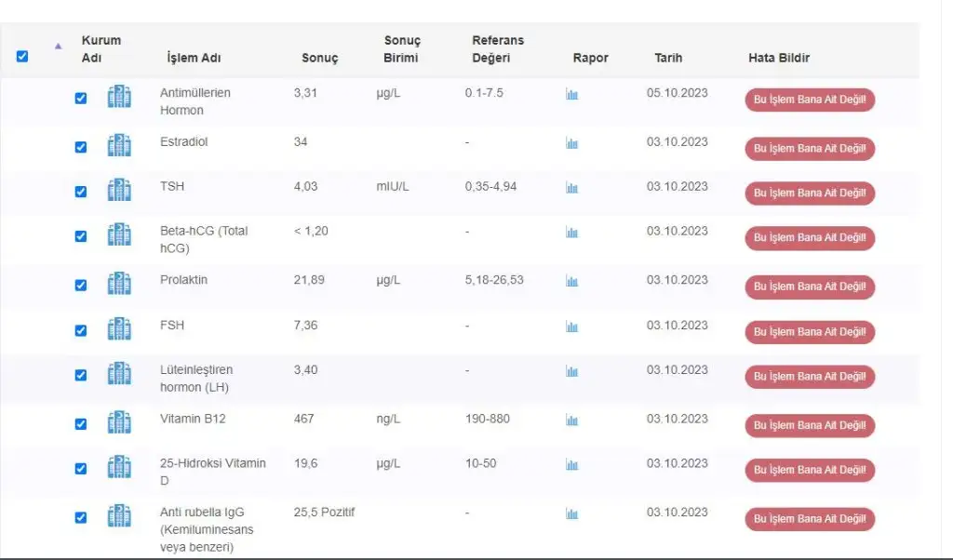The width and height of the screenshot is (953, 560).
Task: Sort by the İşlem Adı column header
Action: pos(193,58)
